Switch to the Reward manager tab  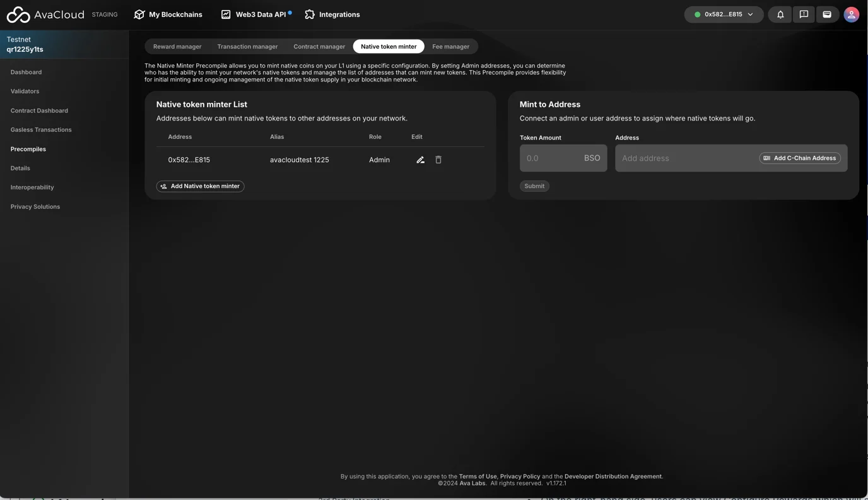coord(177,47)
